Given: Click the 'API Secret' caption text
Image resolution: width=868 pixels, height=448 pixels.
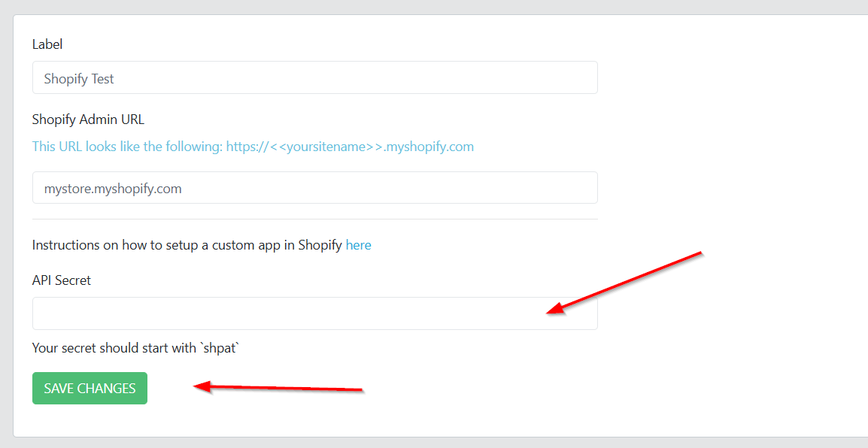Looking at the screenshot, I should coord(62,280).
